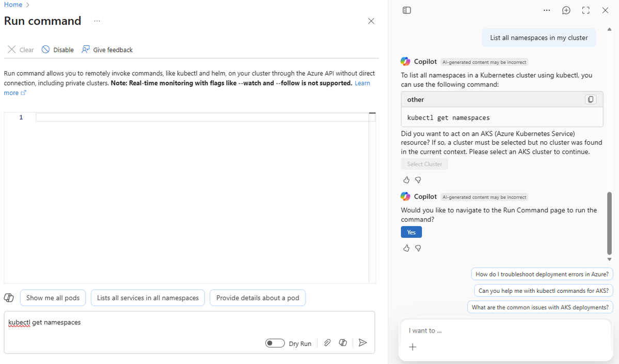
Task: Click the Copilot chat scrollbar thumb
Action: coord(609,223)
